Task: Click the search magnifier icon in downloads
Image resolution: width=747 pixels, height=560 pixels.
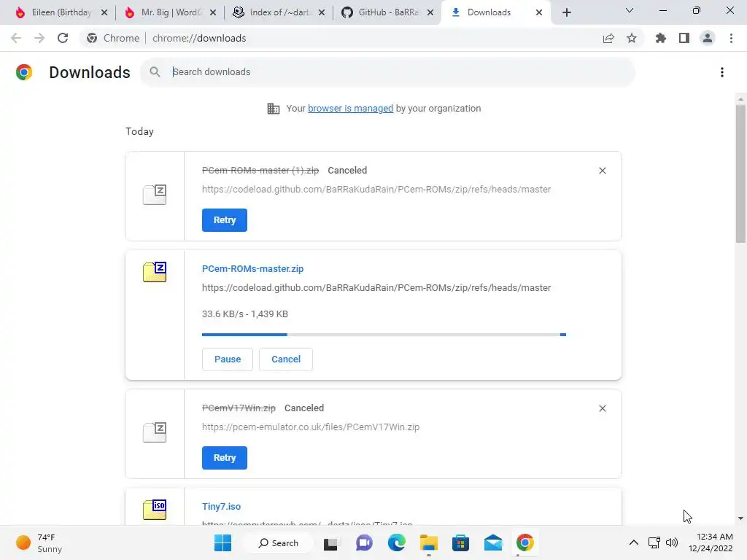Action: click(155, 72)
